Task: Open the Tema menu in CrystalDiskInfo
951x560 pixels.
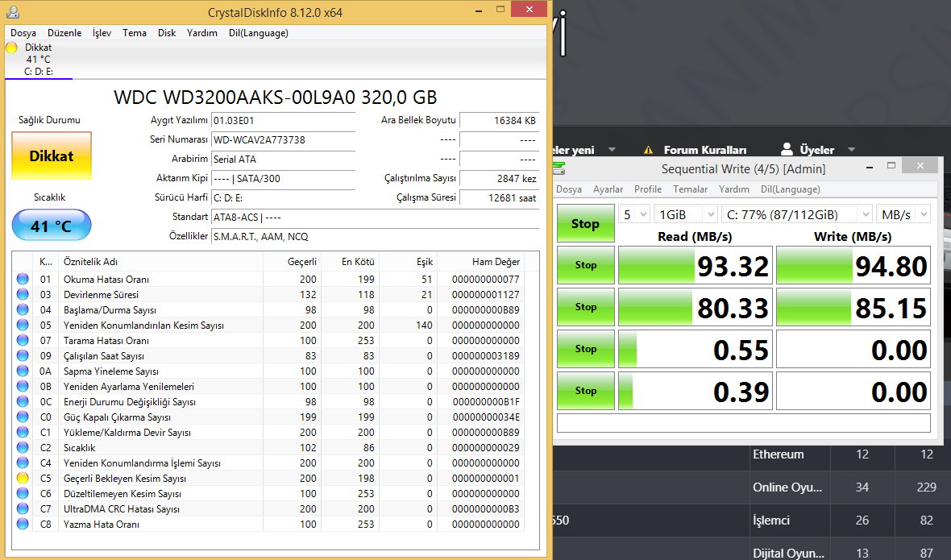Action: click(x=134, y=33)
